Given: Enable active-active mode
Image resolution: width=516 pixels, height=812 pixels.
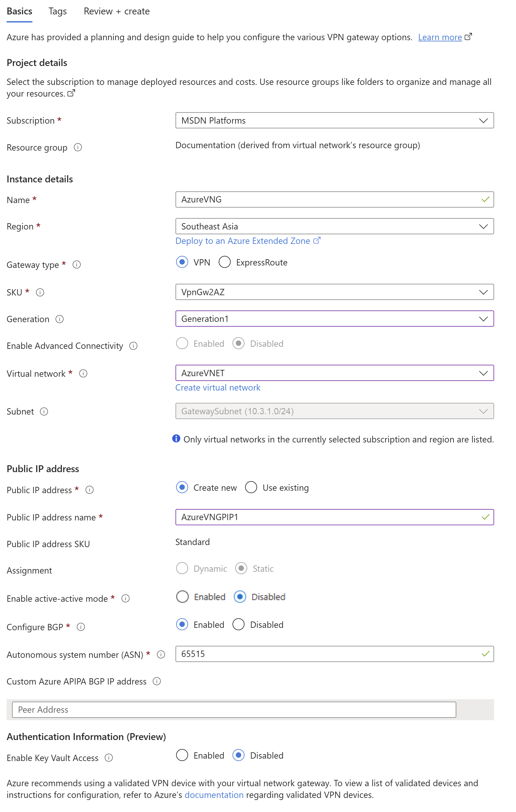Looking at the screenshot, I should [x=182, y=597].
